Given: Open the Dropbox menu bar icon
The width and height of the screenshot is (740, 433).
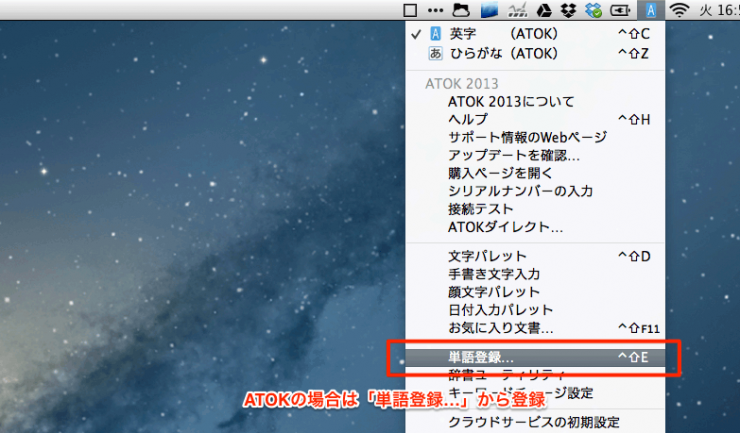Looking at the screenshot, I should tap(568, 10).
